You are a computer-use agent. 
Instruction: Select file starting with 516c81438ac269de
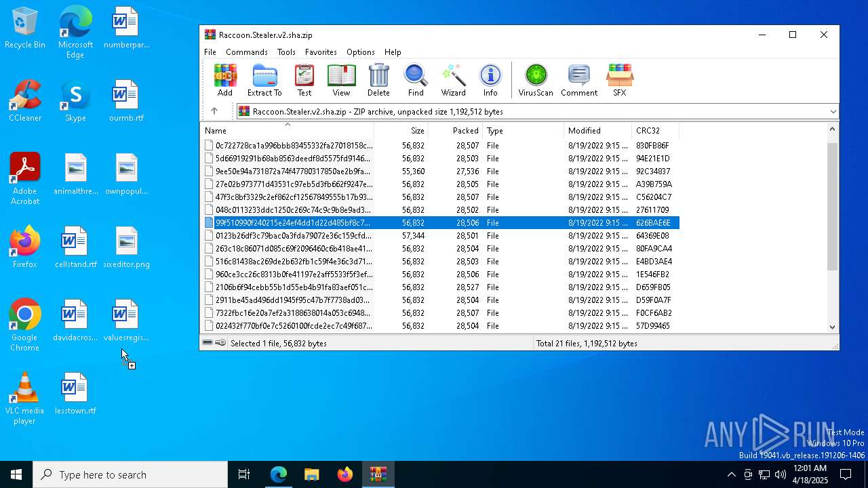[x=441, y=261]
